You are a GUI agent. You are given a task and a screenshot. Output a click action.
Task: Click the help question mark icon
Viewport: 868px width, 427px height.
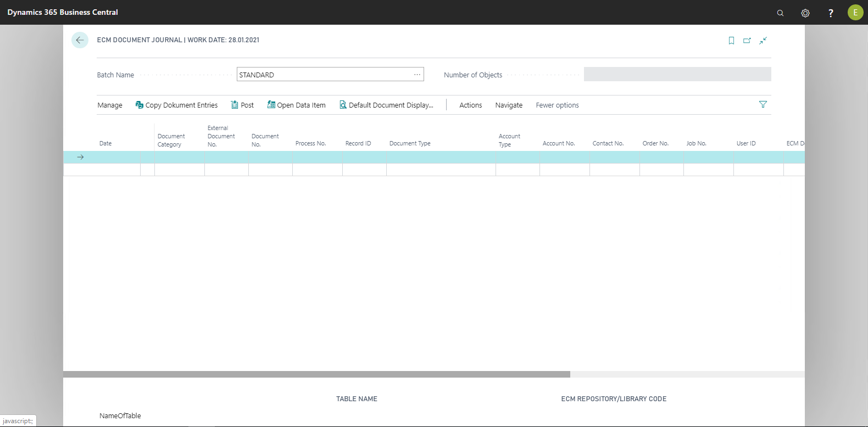(x=831, y=13)
